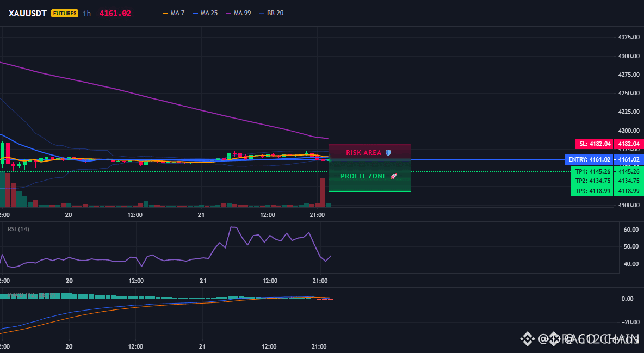The image size is (644, 353).
Task: Click -20.00 on the MACD axis
Action: click(629, 322)
